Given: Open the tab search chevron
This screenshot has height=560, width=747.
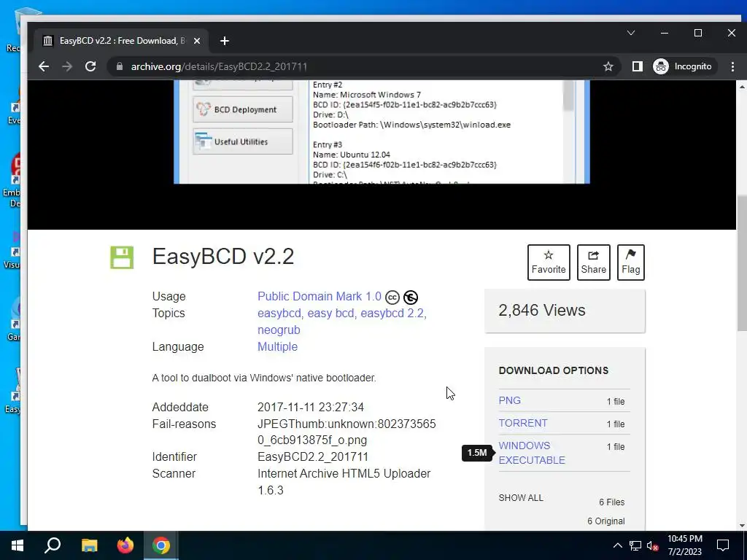Looking at the screenshot, I should pyautogui.click(x=631, y=33).
